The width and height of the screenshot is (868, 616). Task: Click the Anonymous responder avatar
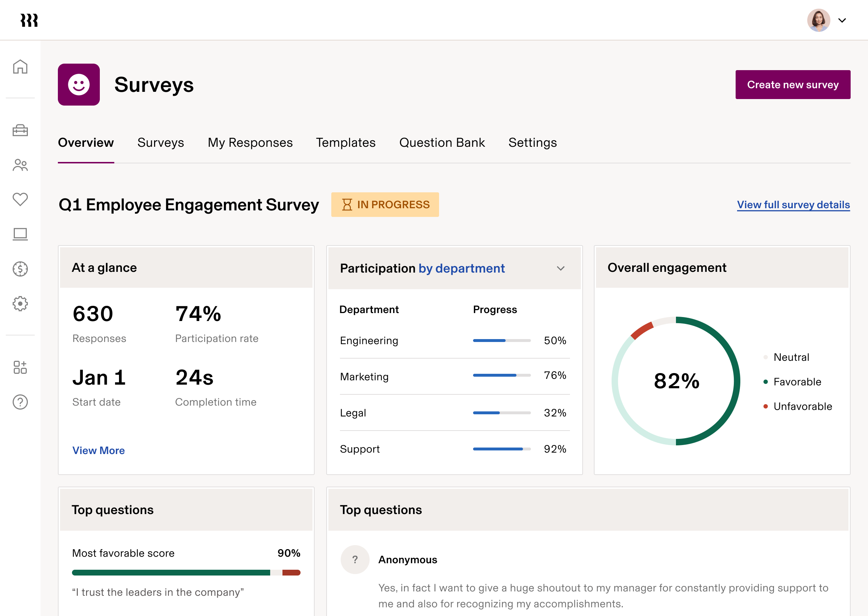click(x=355, y=560)
